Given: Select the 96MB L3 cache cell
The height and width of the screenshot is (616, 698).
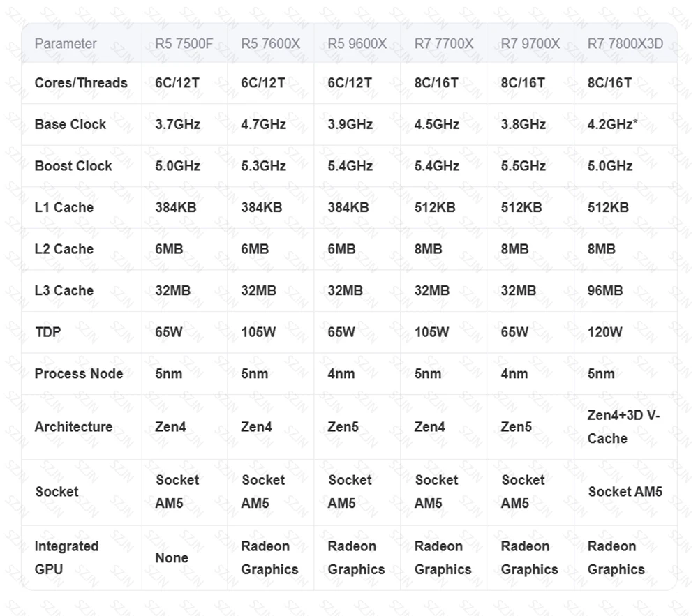Looking at the screenshot, I should (x=604, y=290).
